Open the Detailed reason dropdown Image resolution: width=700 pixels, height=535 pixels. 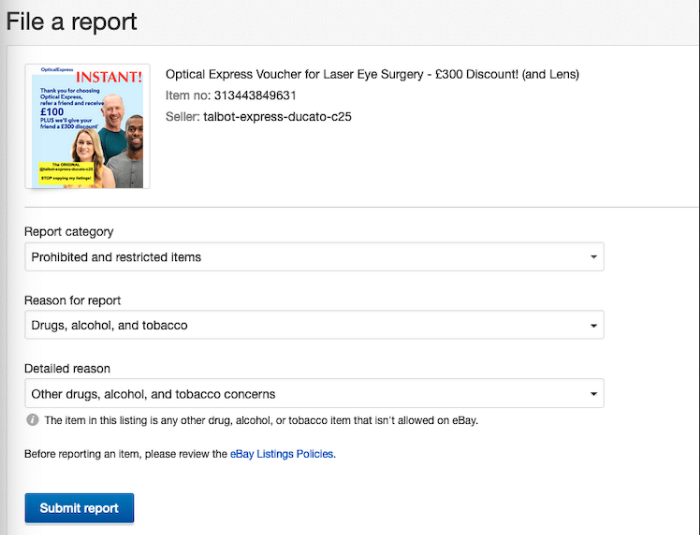[x=314, y=393]
